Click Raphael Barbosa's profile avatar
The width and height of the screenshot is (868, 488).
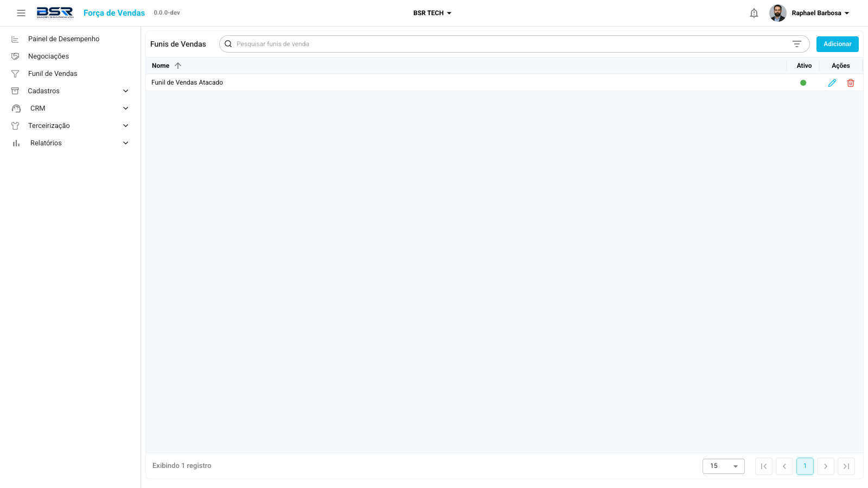pos(778,13)
